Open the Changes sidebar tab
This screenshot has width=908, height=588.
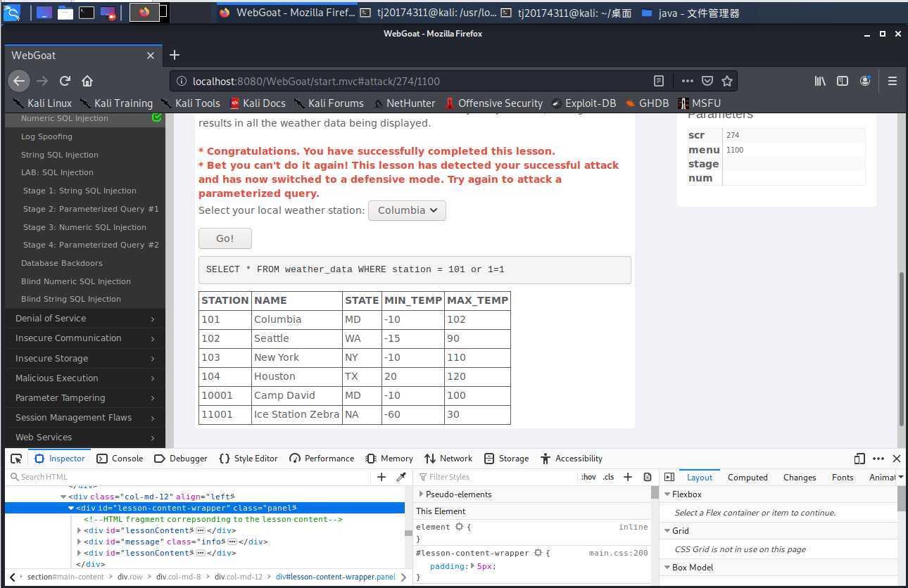point(800,477)
